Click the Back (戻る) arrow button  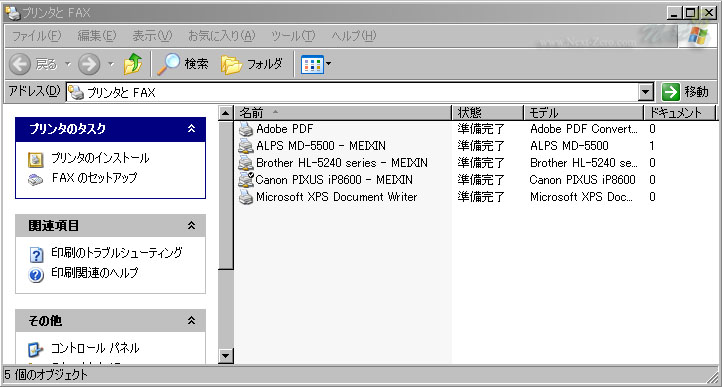coord(19,64)
